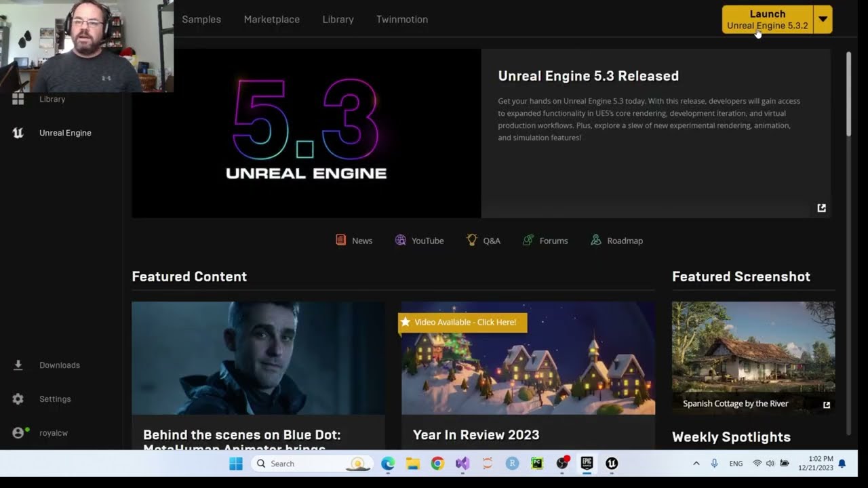Click the Roadmap icon

coord(596,240)
